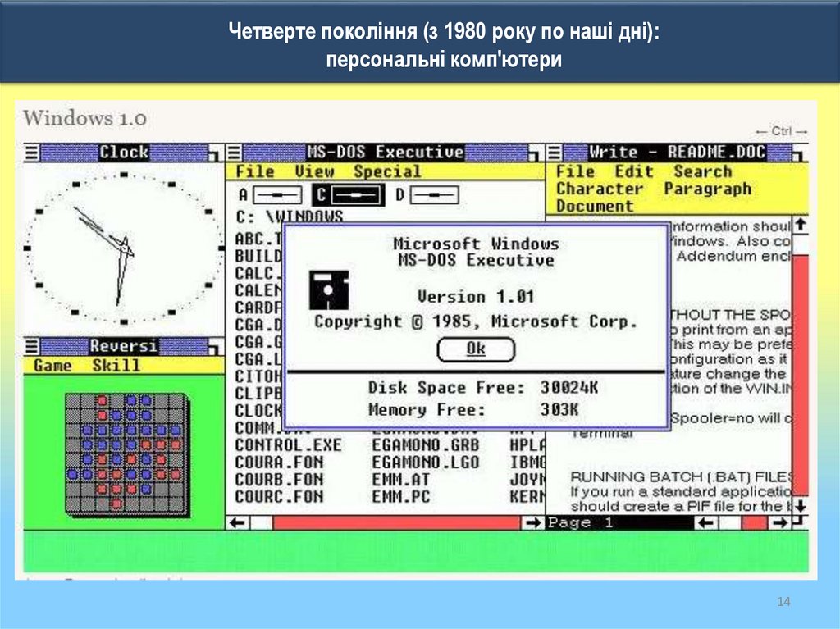Click the floppy disk icon in dialog
The width and height of the screenshot is (840, 629).
pos(329,290)
